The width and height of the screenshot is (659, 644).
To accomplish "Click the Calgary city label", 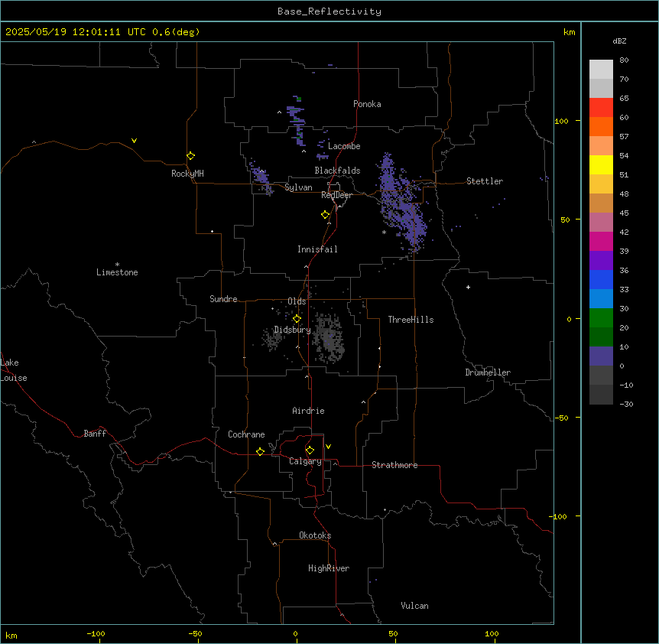I will [305, 461].
